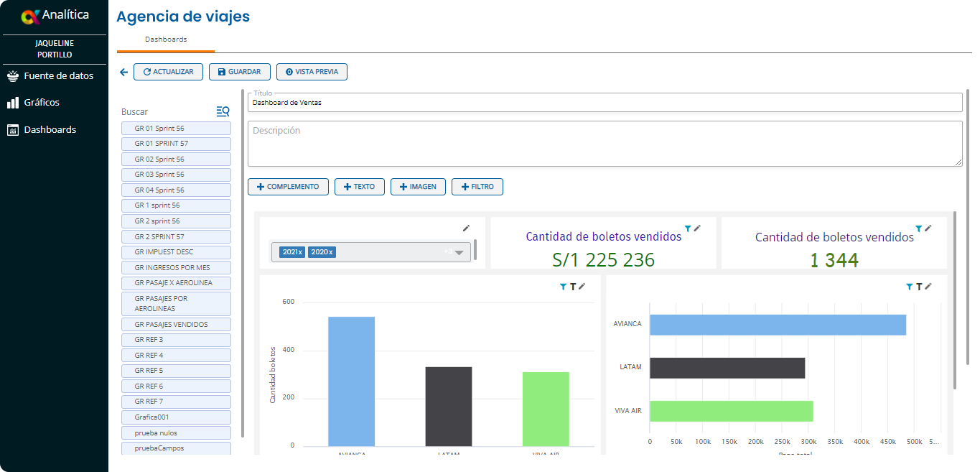Image resolution: width=980 pixels, height=472 pixels.
Task: Go to Fuente de datos in sidebar
Action: click(58, 75)
